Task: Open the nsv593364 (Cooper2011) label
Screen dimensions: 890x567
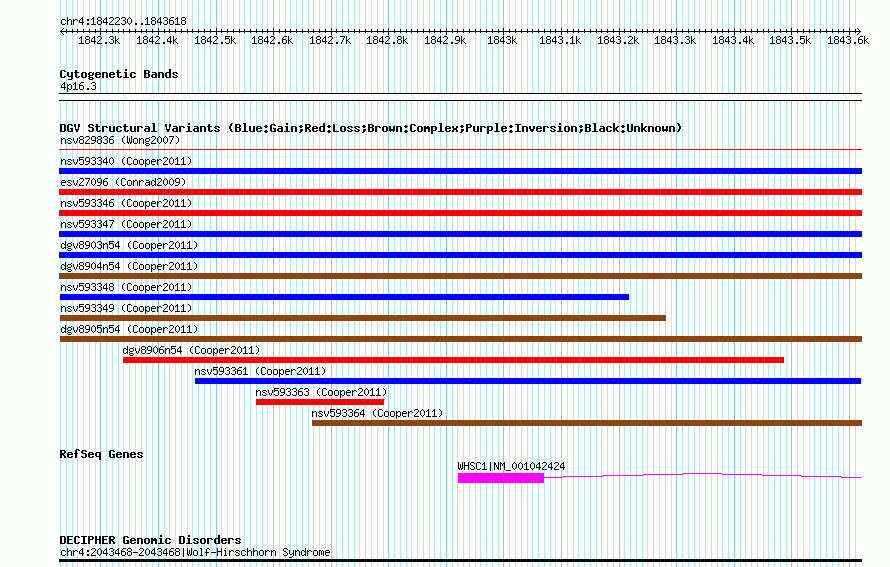Action: [x=377, y=413]
